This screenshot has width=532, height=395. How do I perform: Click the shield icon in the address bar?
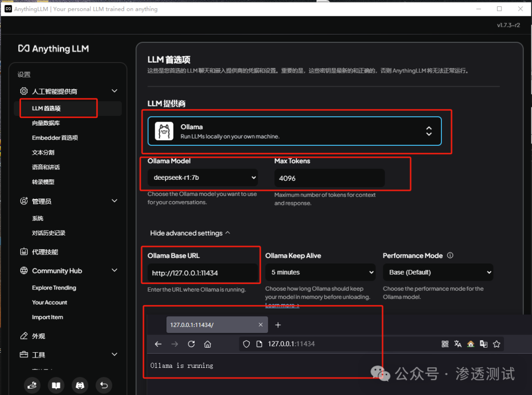[247, 344]
